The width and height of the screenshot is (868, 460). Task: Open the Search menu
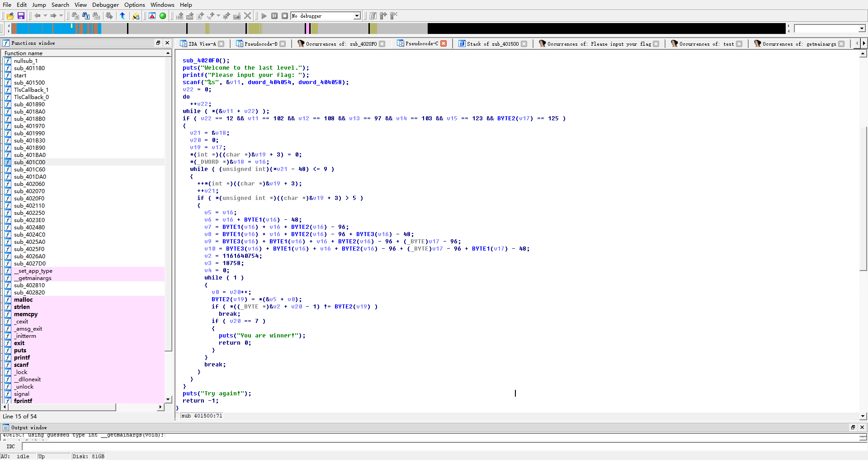tap(60, 5)
